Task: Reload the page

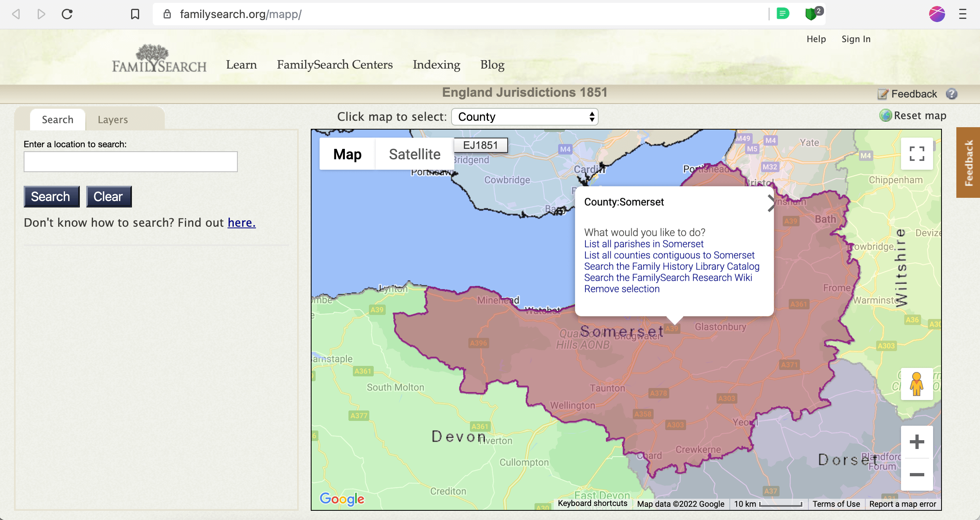Action: coord(67,14)
